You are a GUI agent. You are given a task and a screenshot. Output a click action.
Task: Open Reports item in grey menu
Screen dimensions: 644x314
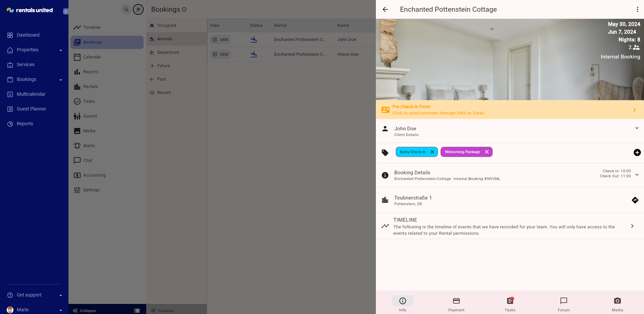click(107, 72)
